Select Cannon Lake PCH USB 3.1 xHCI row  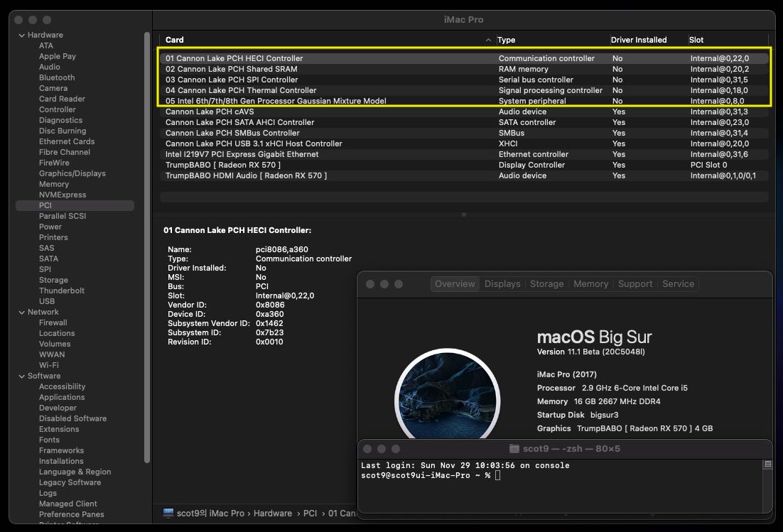(464, 143)
